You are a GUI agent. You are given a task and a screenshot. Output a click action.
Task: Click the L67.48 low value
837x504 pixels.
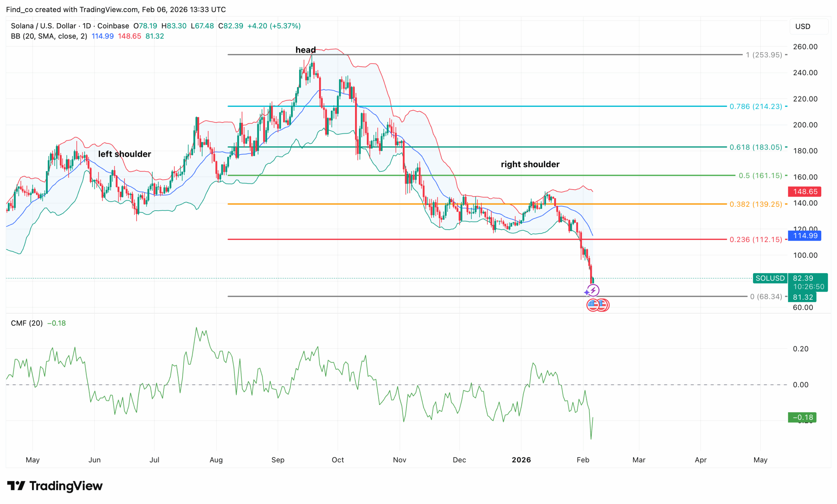(x=202, y=26)
